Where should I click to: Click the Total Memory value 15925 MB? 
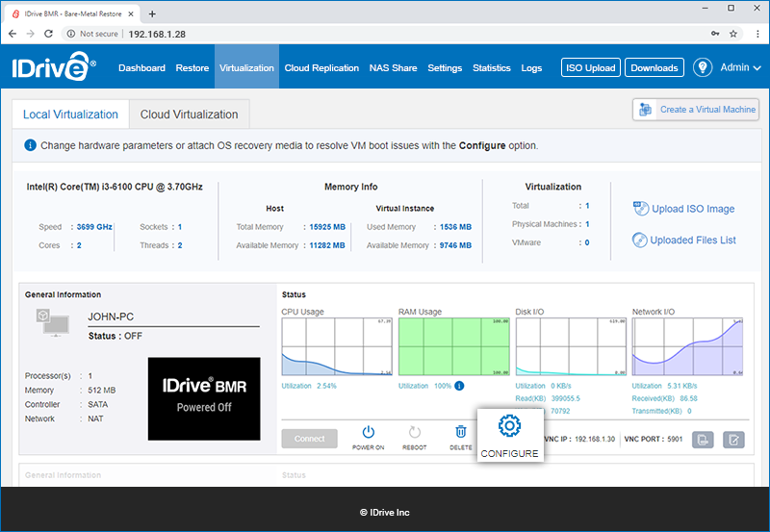[327, 227]
